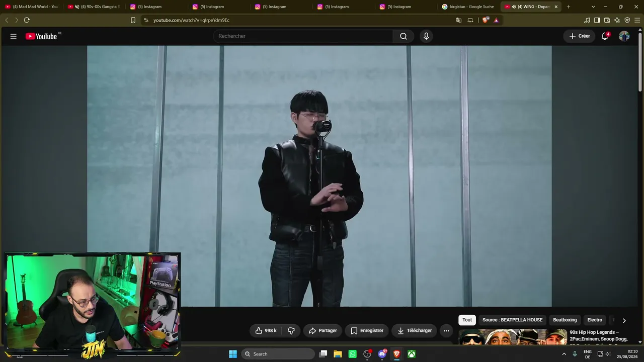
Task: Open Leo AI sparkle icon
Action: tap(617, 20)
